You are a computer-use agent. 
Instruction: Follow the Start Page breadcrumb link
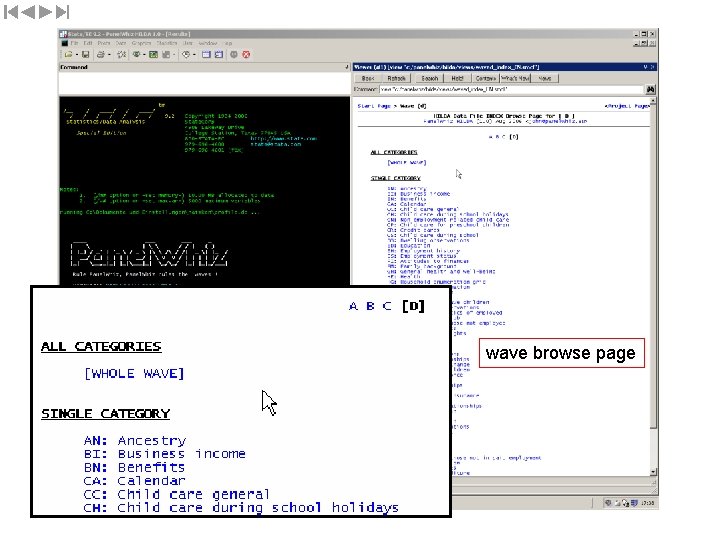pos(374,106)
